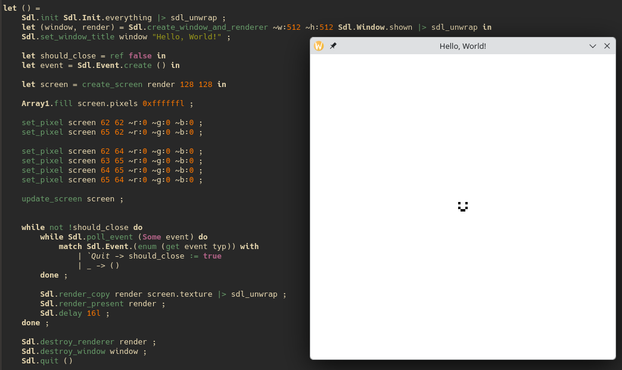The width and height of the screenshot is (622, 370).
Task: Click Sdl.destroy_renderer near the bottom
Action: 68,342
